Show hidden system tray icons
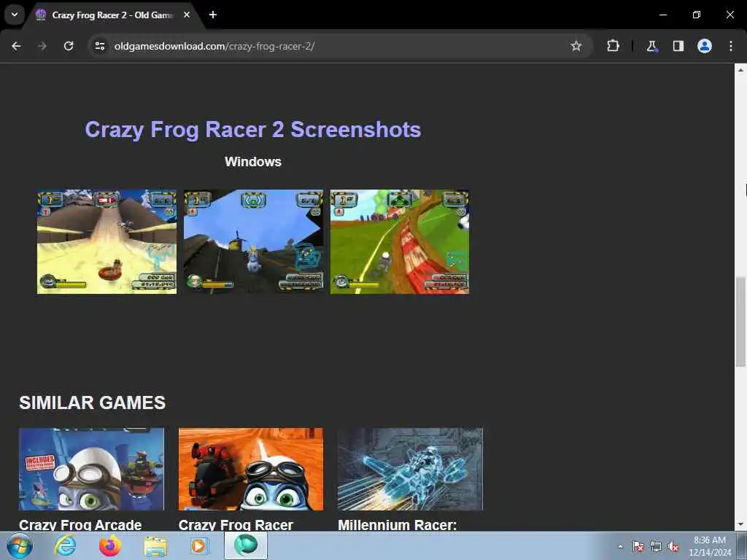Image resolution: width=747 pixels, height=560 pixels. tap(620, 547)
